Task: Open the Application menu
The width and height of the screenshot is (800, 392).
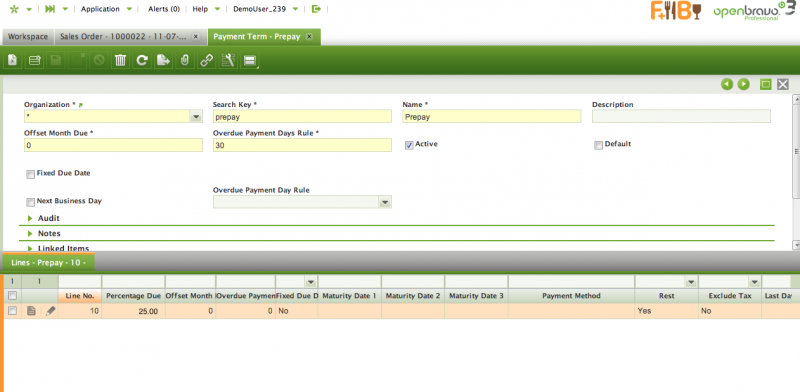Action: (107, 9)
